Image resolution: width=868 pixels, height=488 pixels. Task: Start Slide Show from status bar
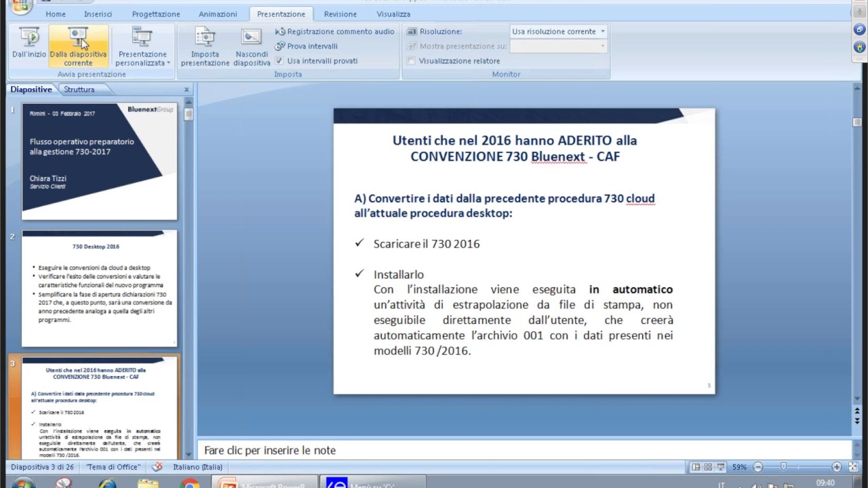(x=720, y=467)
